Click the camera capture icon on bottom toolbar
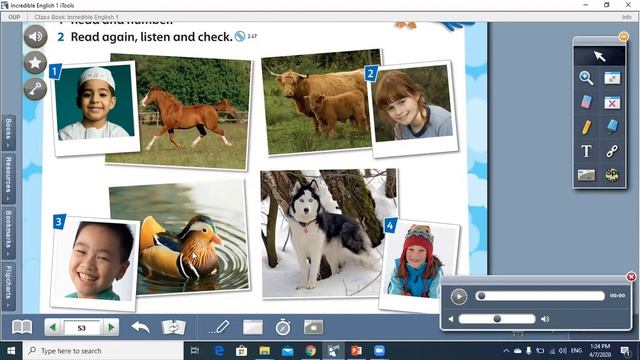The height and width of the screenshot is (360, 640). (313, 327)
